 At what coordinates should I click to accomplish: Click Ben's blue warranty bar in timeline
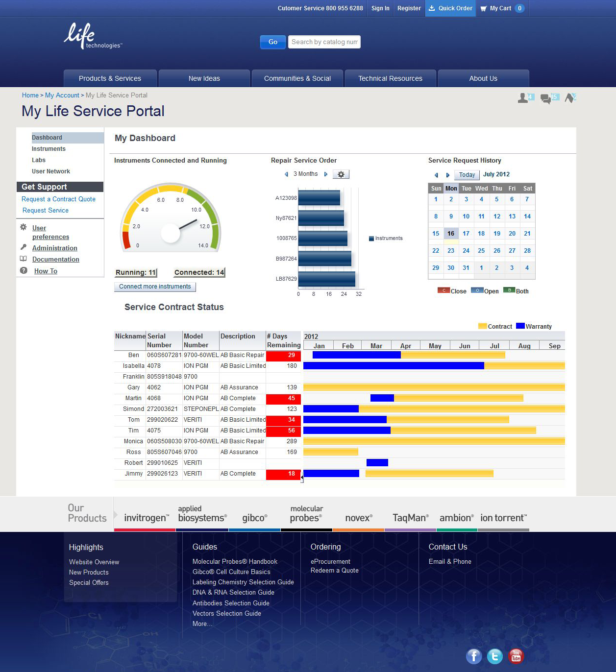[356, 355]
